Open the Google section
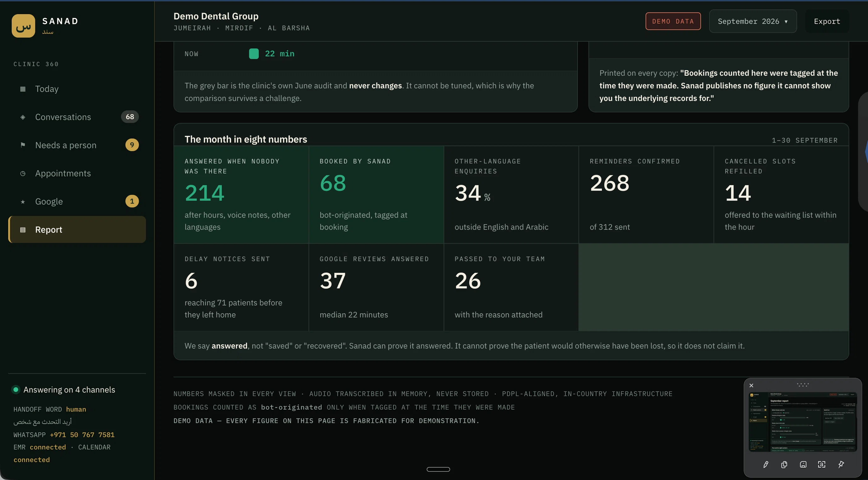This screenshot has width=868, height=480. 77,202
